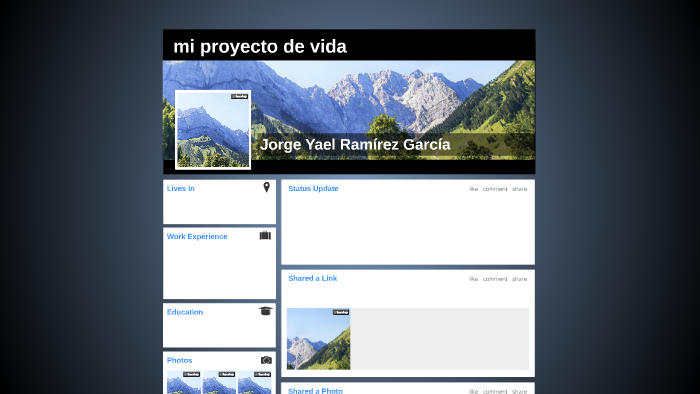This screenshot has height=394, width=700.
Task: Click the Shared a Link heading
Action: tap(312, 278)
